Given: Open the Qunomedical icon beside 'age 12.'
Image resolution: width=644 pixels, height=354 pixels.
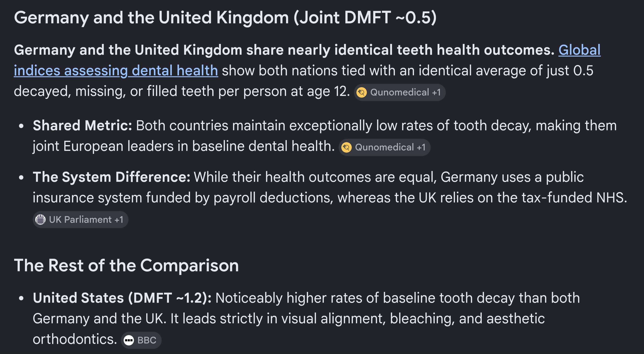Looking at the screenshot, I should 362,92.
